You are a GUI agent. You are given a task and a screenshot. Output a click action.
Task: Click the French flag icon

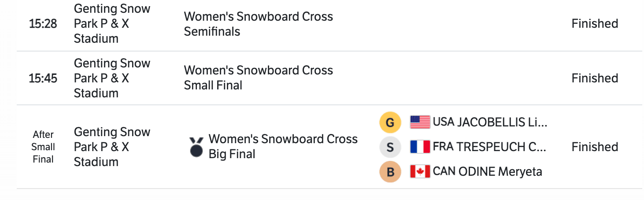420,147
